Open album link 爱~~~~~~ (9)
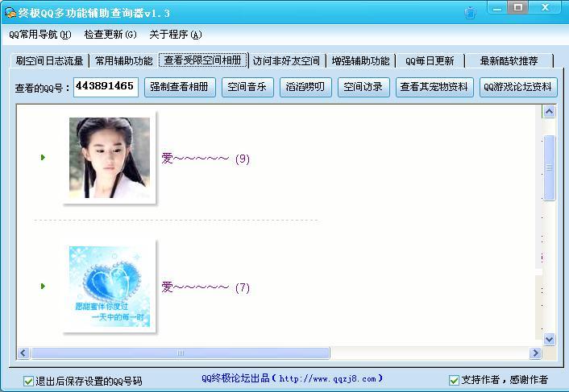569x392 pixels. tap(206, 159)
